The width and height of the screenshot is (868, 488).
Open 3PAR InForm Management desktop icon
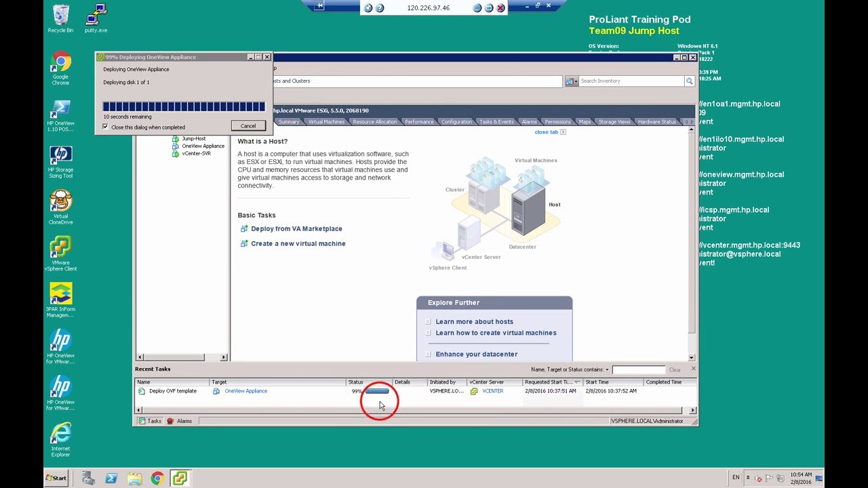point(60,300)
